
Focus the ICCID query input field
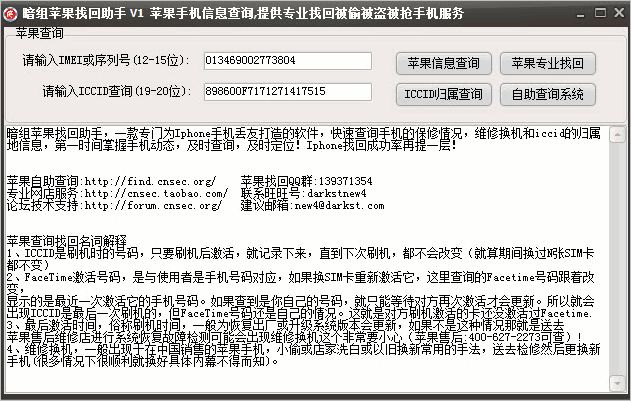point(288,92)
